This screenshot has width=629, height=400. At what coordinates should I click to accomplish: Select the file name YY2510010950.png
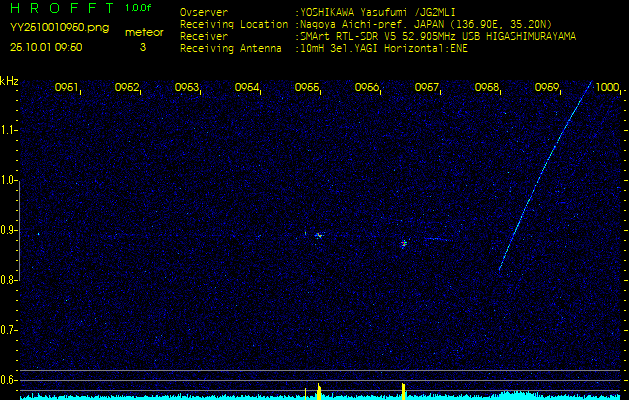tap(59, 28)
